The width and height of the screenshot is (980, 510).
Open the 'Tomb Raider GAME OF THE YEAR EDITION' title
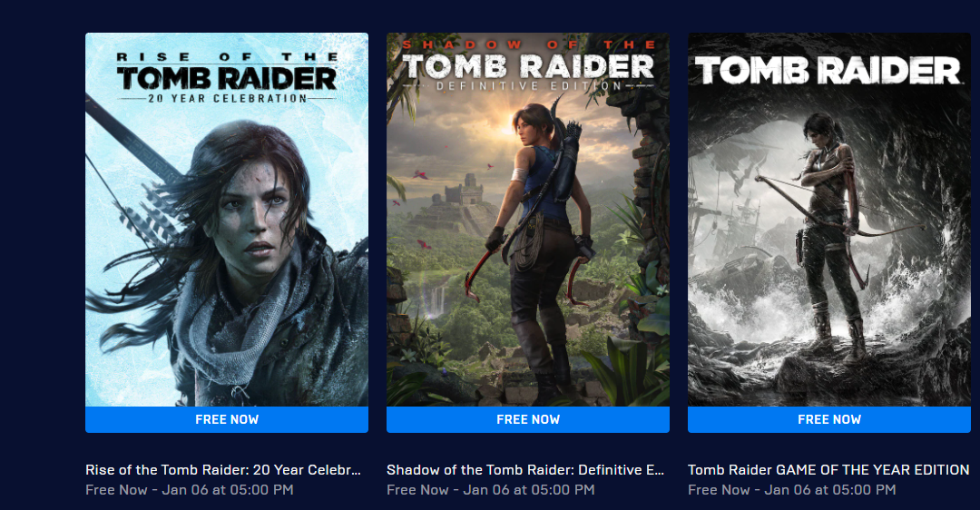pyautogui.click(x=828, y=470)
